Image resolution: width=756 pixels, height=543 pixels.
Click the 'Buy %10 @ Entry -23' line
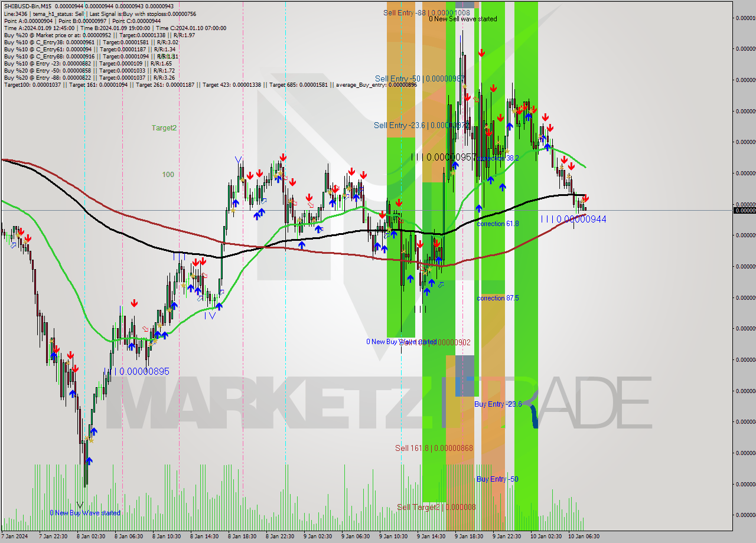click(87, 63)
